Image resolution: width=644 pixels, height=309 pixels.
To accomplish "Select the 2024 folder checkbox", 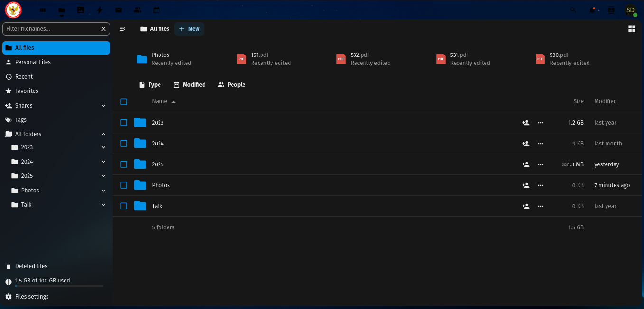I will pos(124,144).
